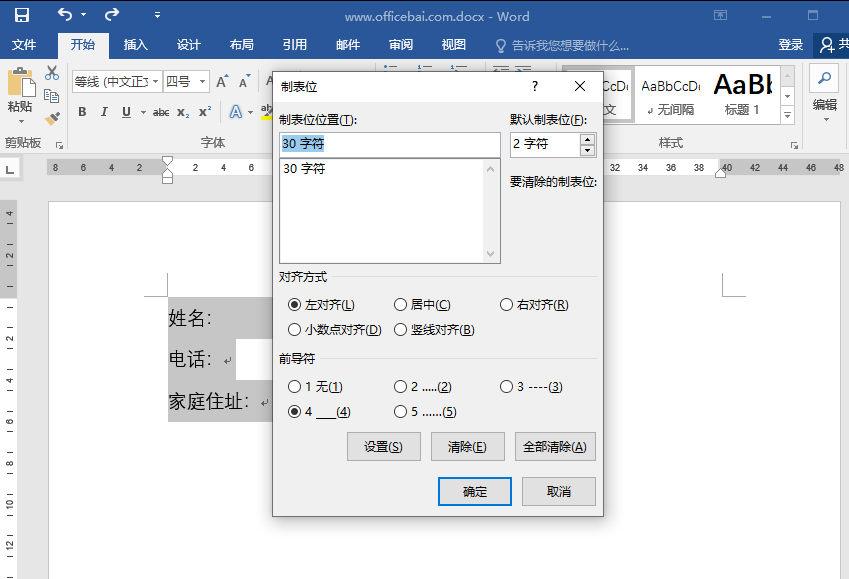Toggle Italic formatting

pyautogui.click(x=103, y=112)
